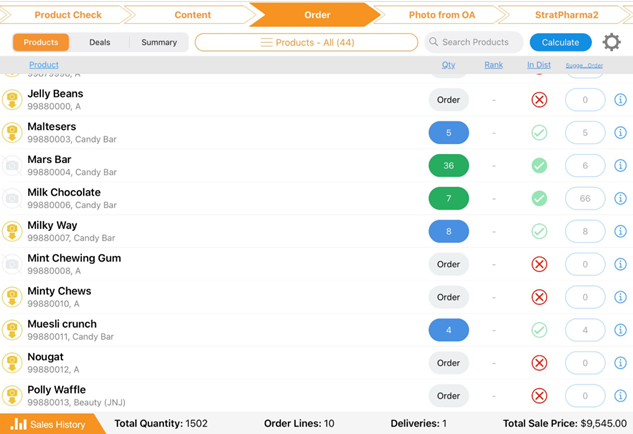Toggle In Dist for Milk Chocolate
The height and width of the screenshot is (434, 633).
(x=539, y=198)
